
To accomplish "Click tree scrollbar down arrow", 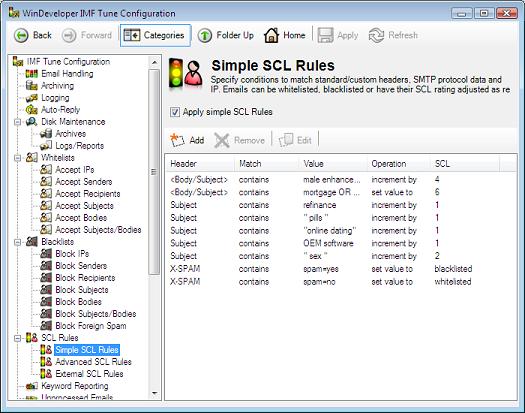I will point(154,393).
